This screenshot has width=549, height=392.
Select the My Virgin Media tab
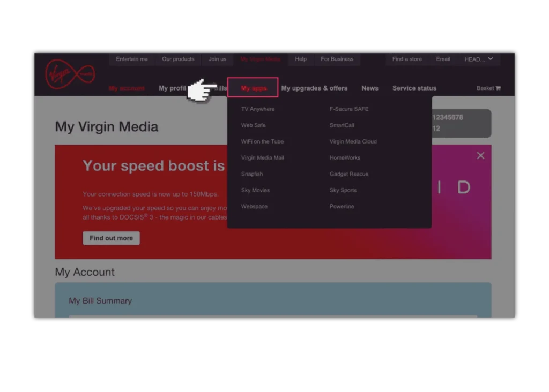(260, 59)
